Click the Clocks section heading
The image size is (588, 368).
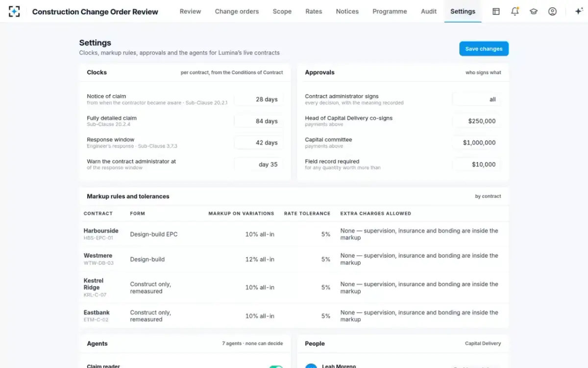click(x=97, y=72)
